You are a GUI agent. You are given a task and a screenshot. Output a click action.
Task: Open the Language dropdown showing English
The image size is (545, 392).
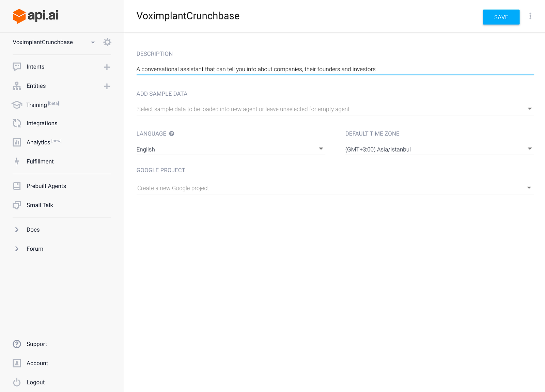tap(231, 149)
